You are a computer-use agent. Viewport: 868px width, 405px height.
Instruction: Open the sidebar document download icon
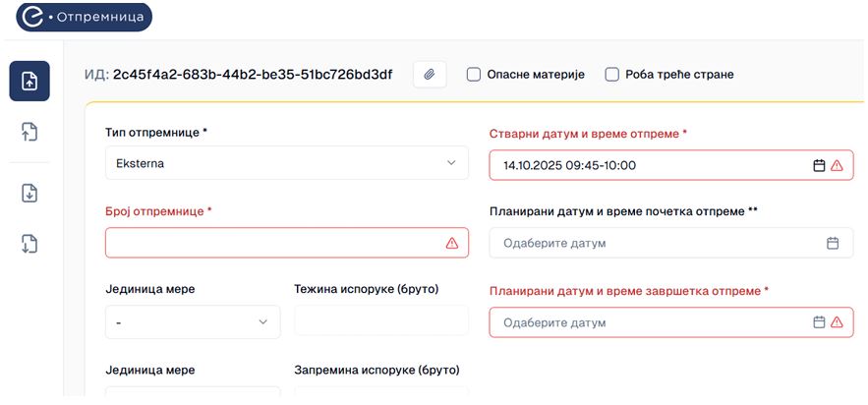point(29,193)
